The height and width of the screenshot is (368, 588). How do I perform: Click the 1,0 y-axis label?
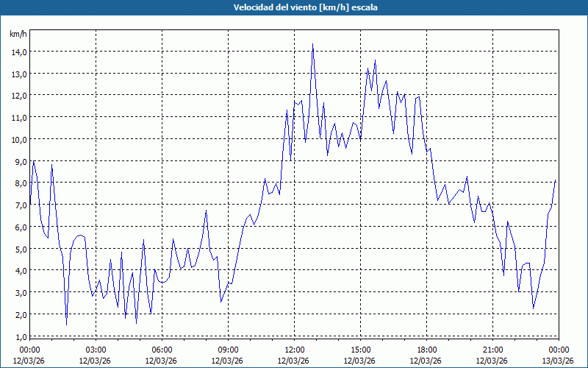click(x=21, y=337)
